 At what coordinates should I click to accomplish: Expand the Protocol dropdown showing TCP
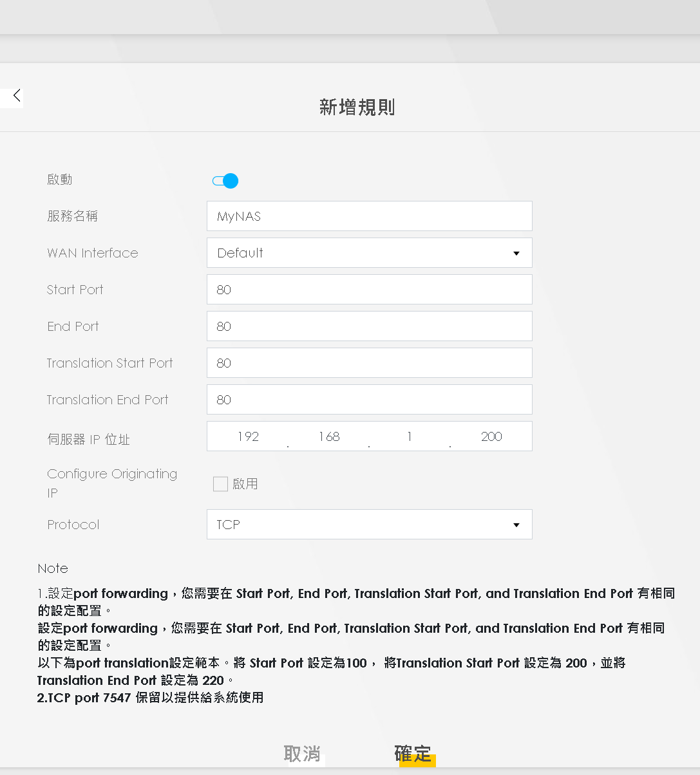pyautogui.click(x=369, y=525)
